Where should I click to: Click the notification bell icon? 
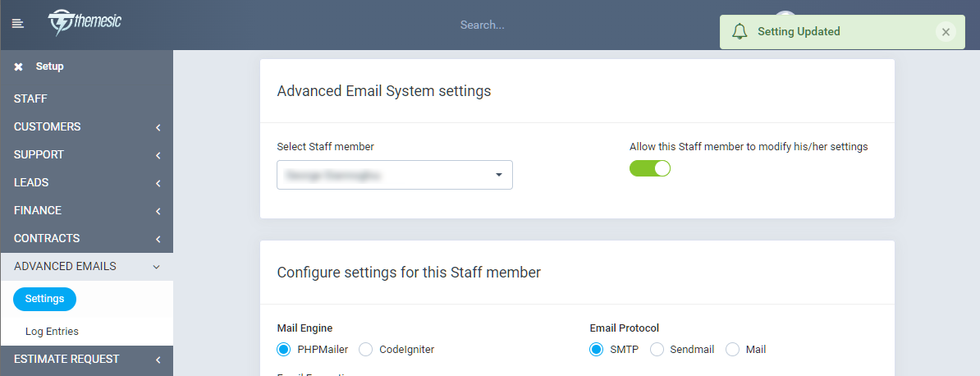click(x=740, y=32)
